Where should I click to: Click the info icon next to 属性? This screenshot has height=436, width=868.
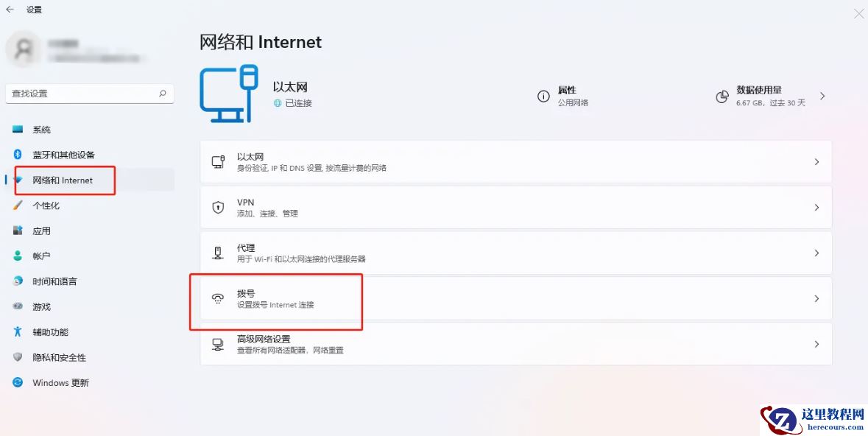click(543, 96)
